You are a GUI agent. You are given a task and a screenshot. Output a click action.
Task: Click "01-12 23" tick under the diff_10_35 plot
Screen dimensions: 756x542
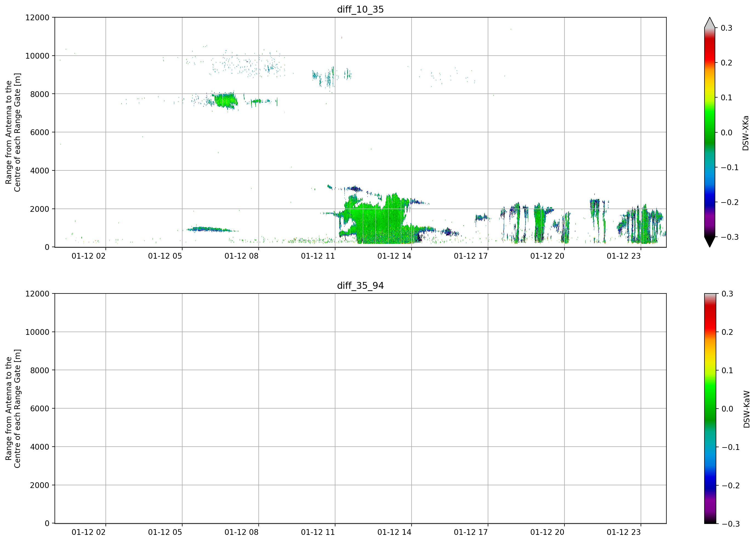click(x=624, y=256)
